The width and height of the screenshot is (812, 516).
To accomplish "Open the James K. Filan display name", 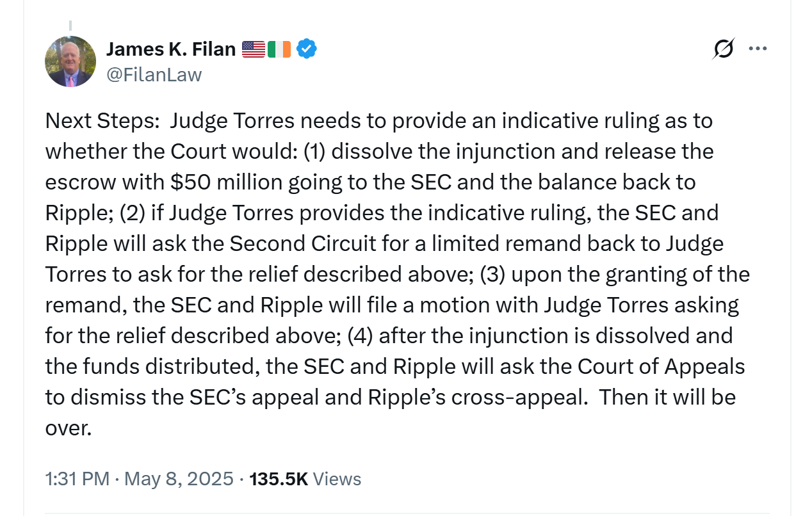I will coord(171,49).
